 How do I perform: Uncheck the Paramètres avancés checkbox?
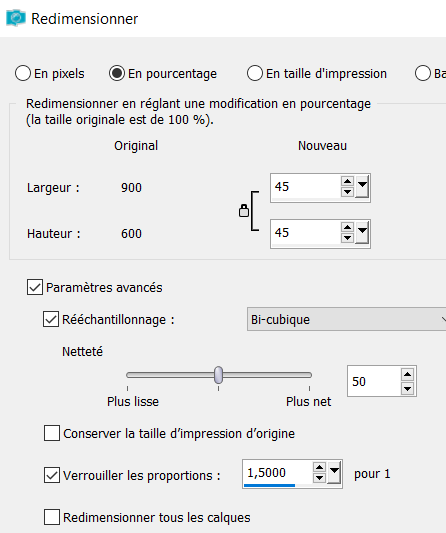point(35,287)
